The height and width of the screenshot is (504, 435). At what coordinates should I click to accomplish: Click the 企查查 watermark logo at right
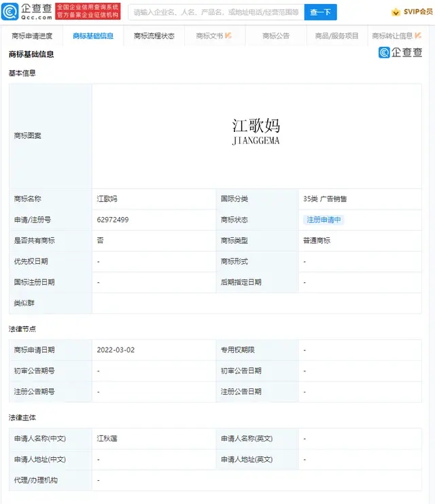[400, 52]
